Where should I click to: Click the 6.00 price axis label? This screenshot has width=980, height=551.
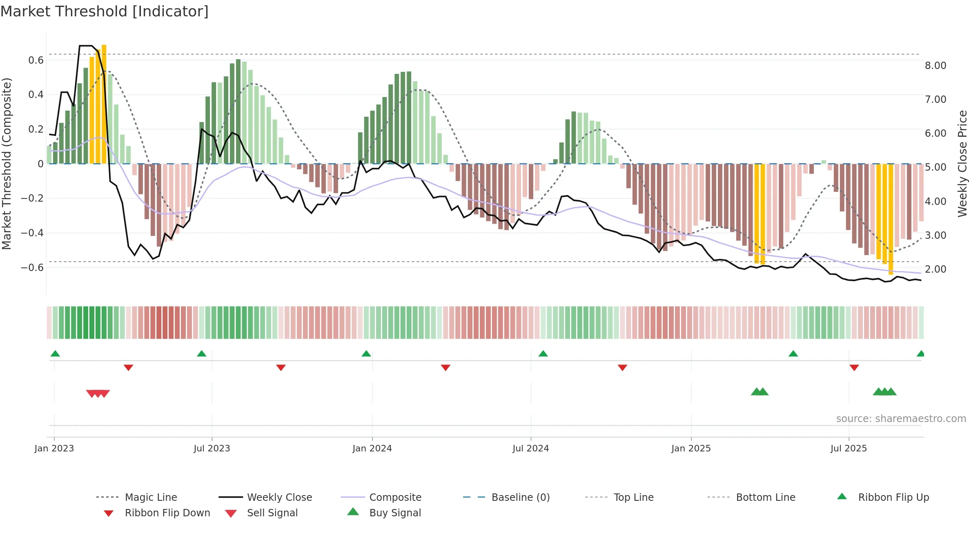936,133
